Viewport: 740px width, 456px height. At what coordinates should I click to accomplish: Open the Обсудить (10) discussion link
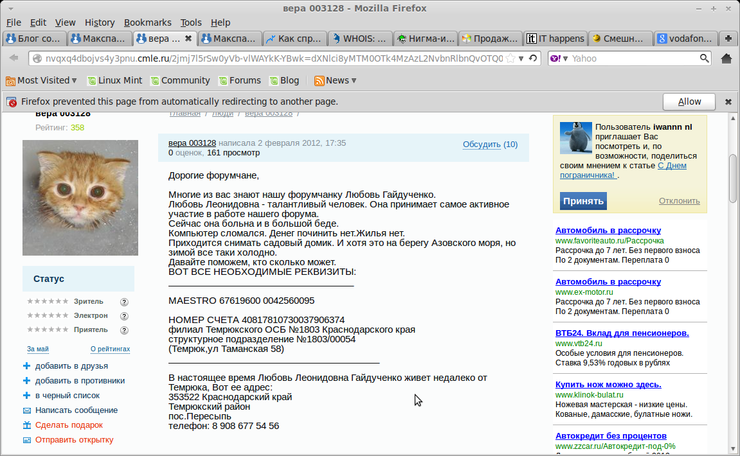pyautogui.click(x=490, y=144)
